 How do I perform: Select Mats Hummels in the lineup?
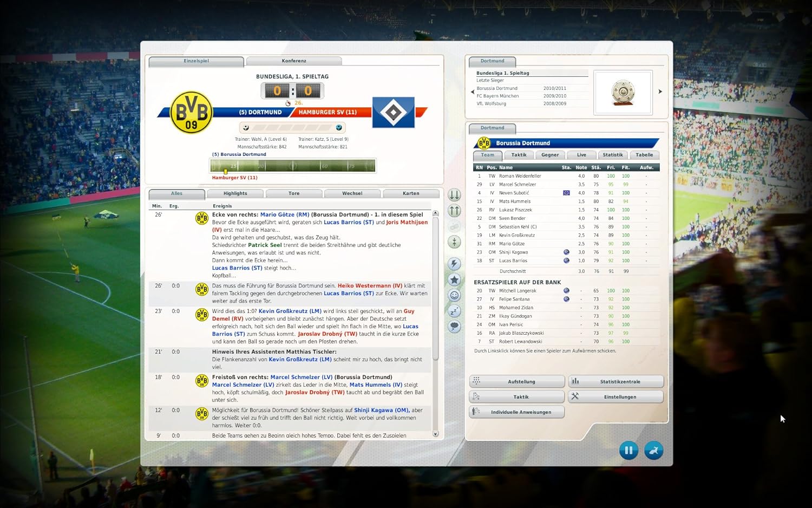(x=566, y=201)
